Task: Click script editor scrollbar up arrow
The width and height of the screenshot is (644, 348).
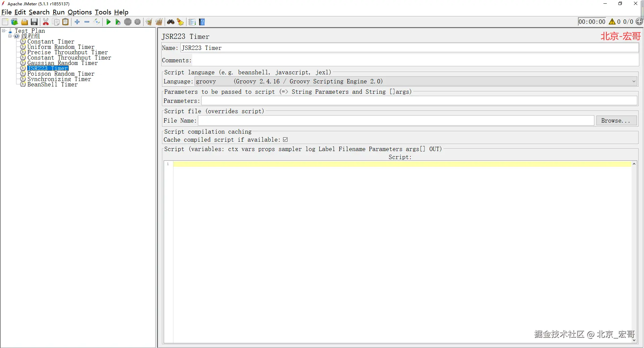Action: point(634,164)
